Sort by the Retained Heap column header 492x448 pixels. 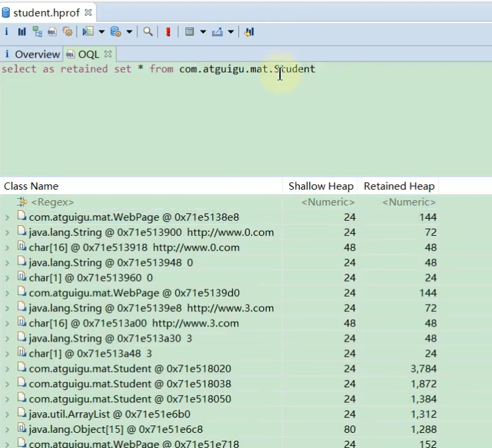pos(398,186)
